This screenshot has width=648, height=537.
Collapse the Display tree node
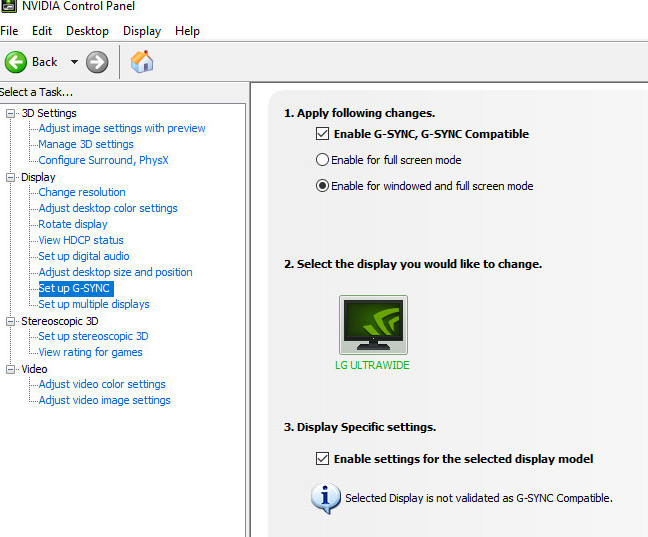[11, 177]
